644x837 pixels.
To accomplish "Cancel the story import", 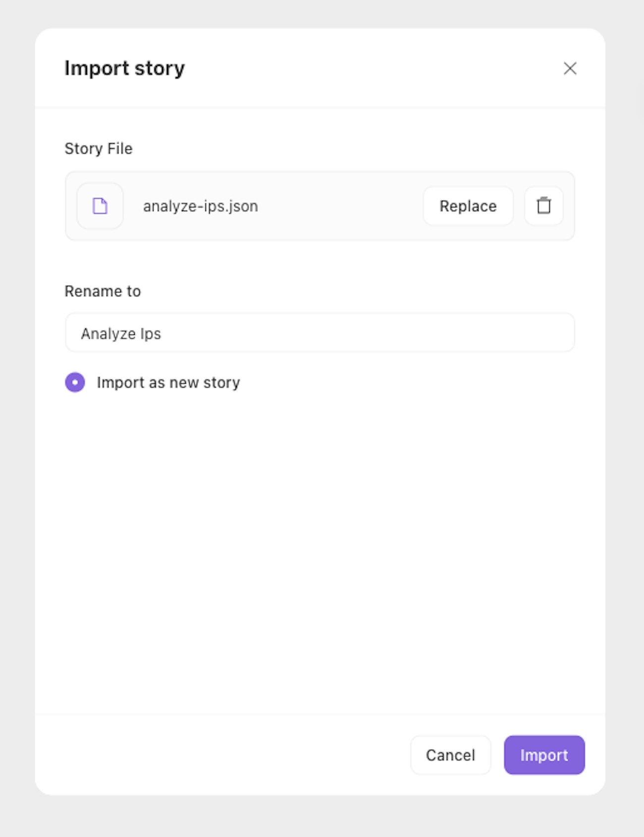I will point(450,755).
